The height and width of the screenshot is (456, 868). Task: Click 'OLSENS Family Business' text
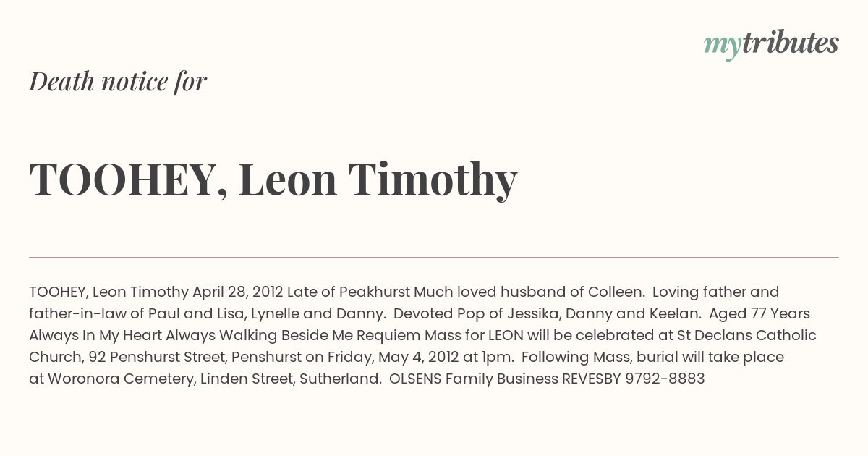coord(474,379)
